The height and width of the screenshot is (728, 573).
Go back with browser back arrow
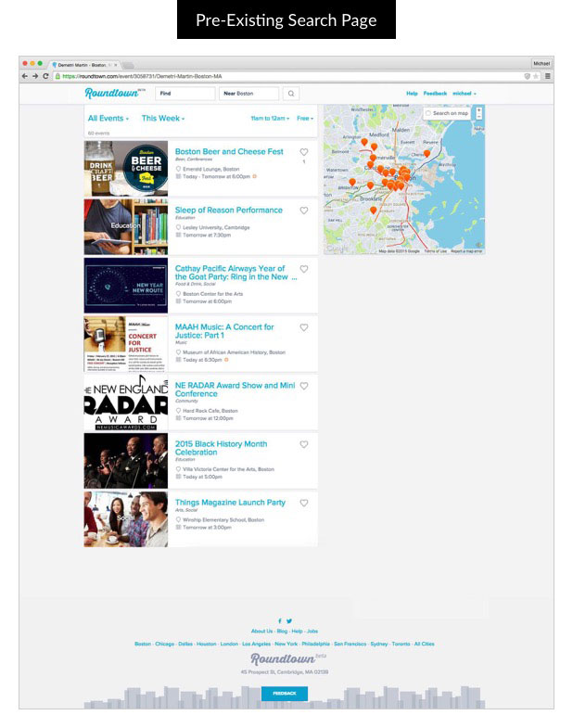pyautogui.click(x=25, y=76)
